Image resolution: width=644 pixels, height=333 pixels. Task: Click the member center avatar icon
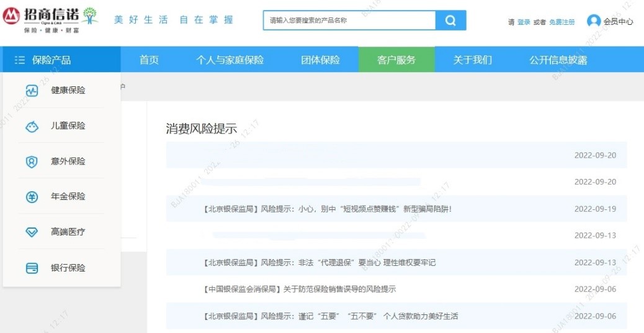coord(594,21)
